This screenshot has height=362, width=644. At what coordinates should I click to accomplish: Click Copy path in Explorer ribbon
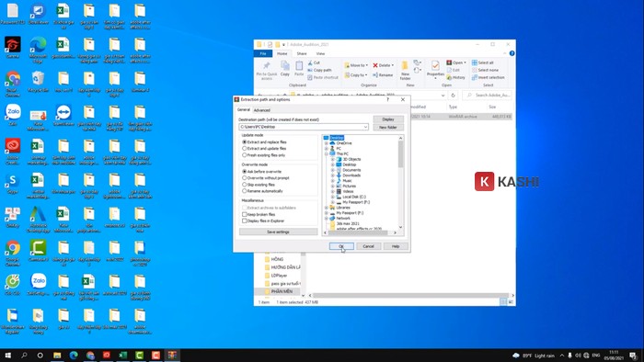tap(322, 70)
